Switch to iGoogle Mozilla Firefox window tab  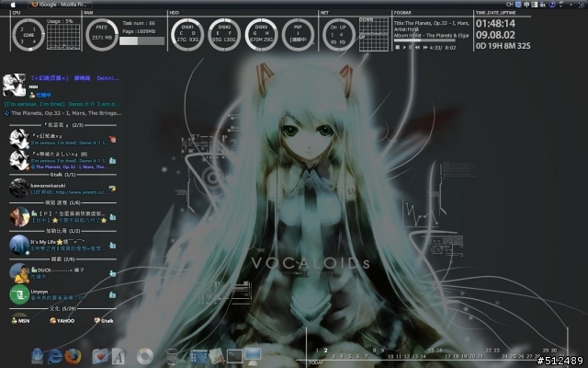coord(60,5)
